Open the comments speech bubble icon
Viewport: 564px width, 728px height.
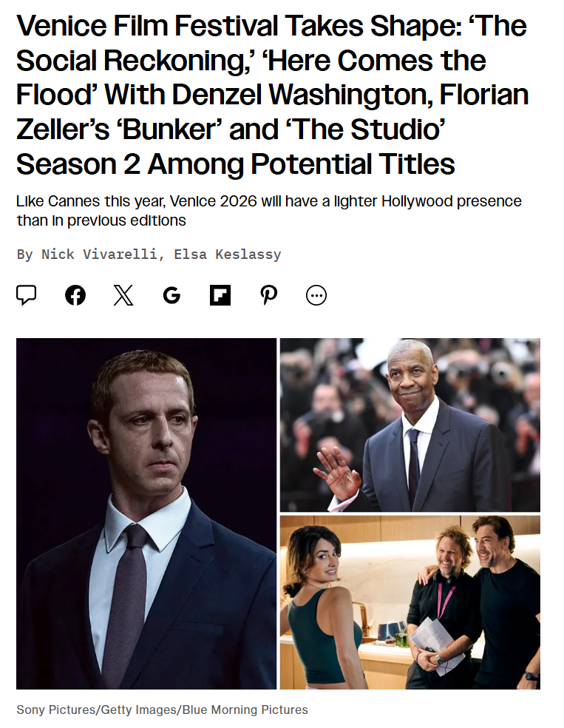point(27,295)
